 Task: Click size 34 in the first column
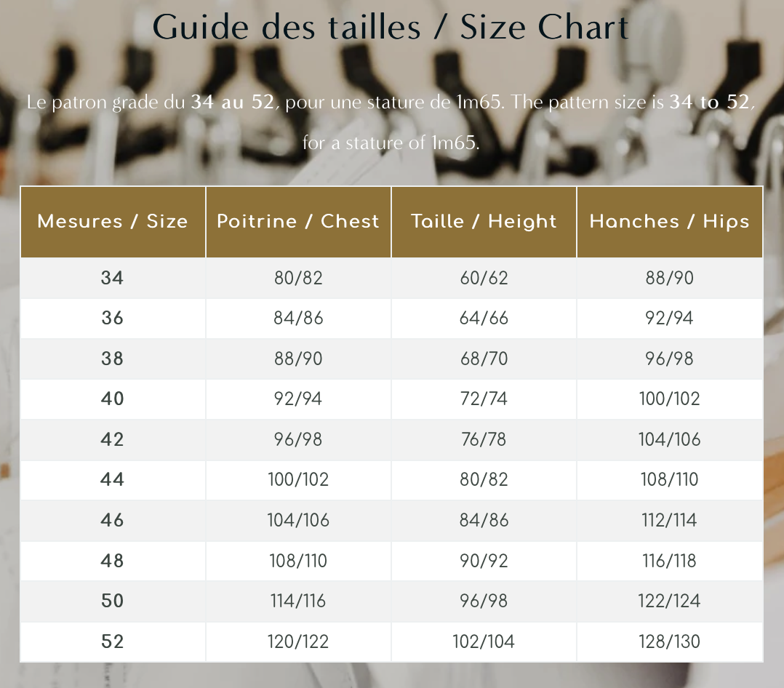tap(113, 278)
